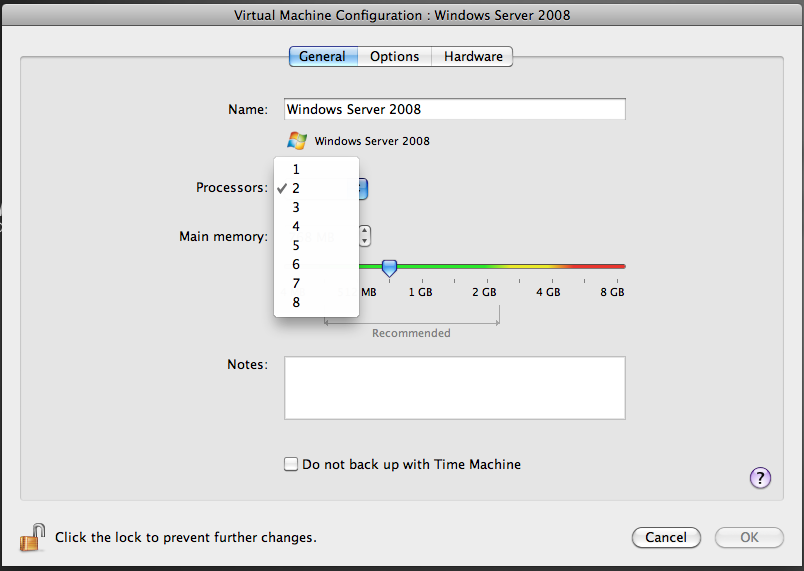
Task: Click the OK button
Action: (x=749, y=537)
